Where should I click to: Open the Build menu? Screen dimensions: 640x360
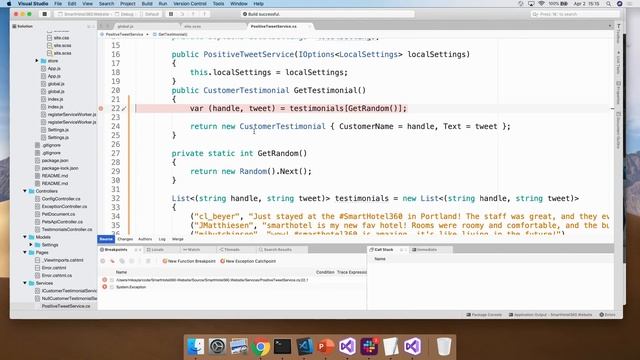tap(147, 4)
